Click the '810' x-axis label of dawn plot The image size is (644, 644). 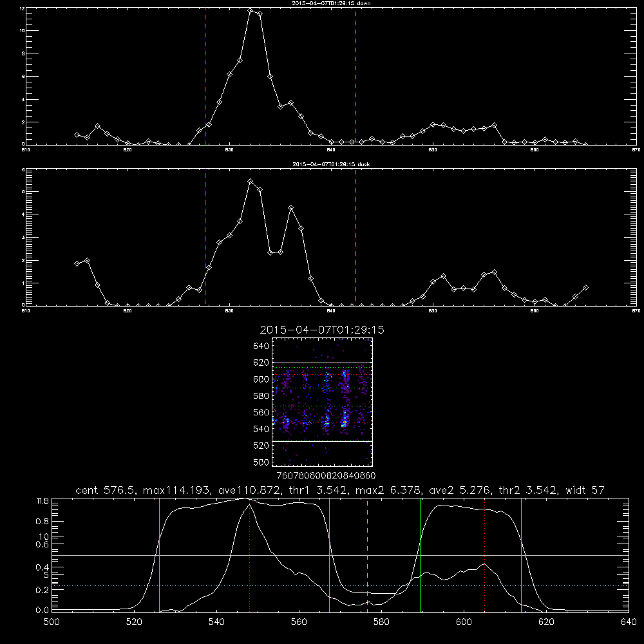(x=26, y=150)
